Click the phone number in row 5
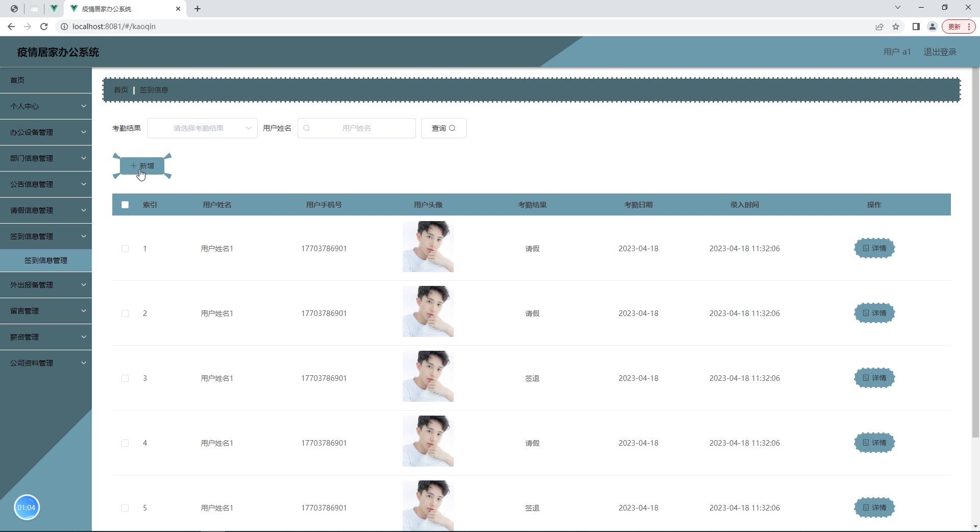 coord(324,508)
